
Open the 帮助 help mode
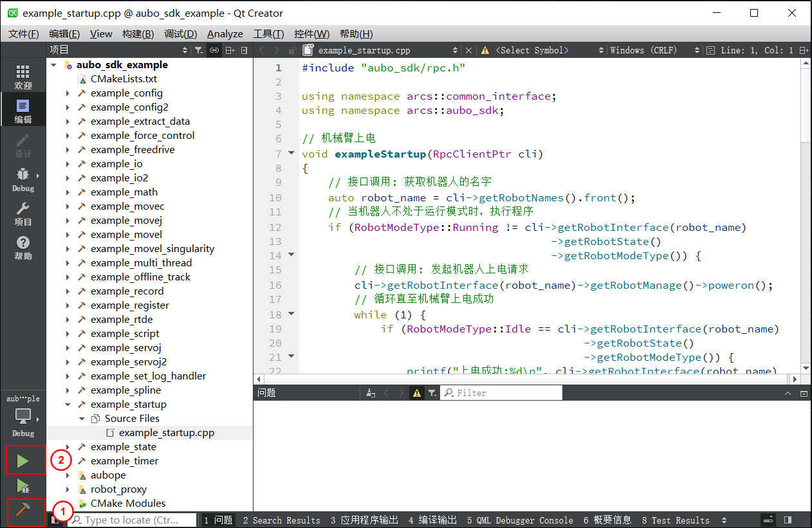(x=23, y=248)
